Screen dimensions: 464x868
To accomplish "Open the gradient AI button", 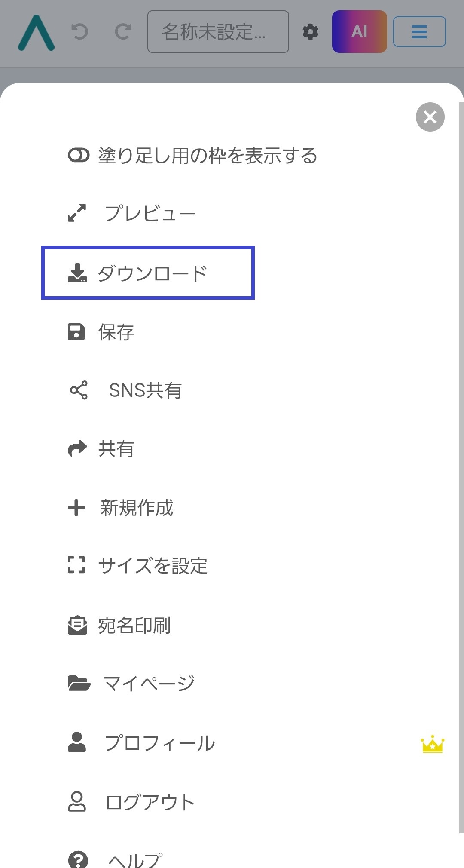I will click(359, 31).
